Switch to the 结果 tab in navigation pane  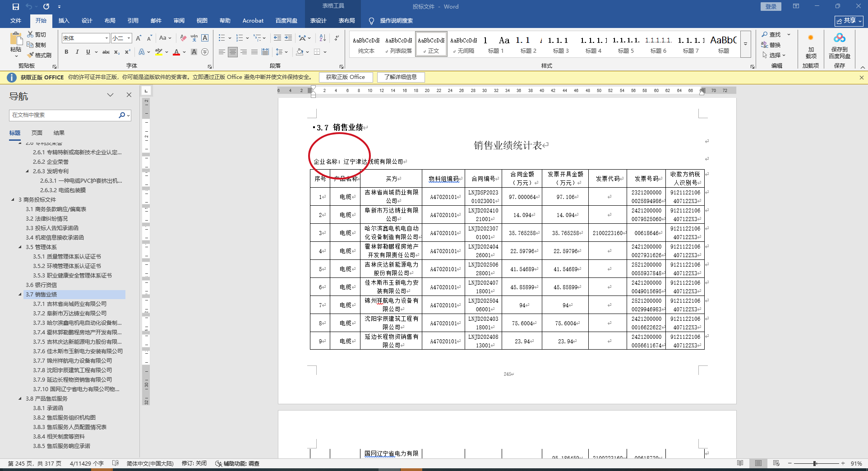59,133
